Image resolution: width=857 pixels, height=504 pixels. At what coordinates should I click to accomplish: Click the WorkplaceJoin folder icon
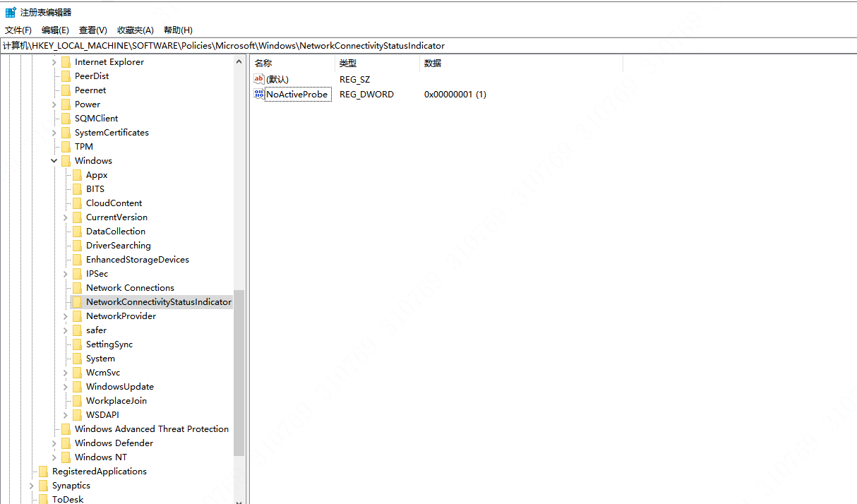pyautogui.click(x=77, y=401)
